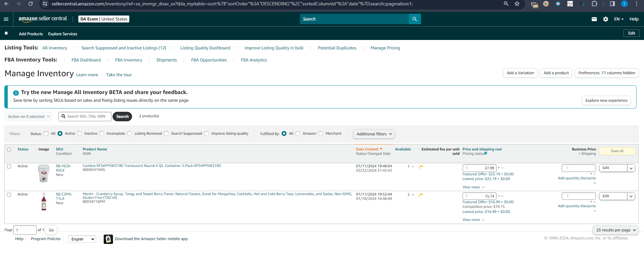Open the Monin Cranberry Syrup thumbnail
This screenshot has height=273, width=644.
pyautogui.click(x=44, y=201)
